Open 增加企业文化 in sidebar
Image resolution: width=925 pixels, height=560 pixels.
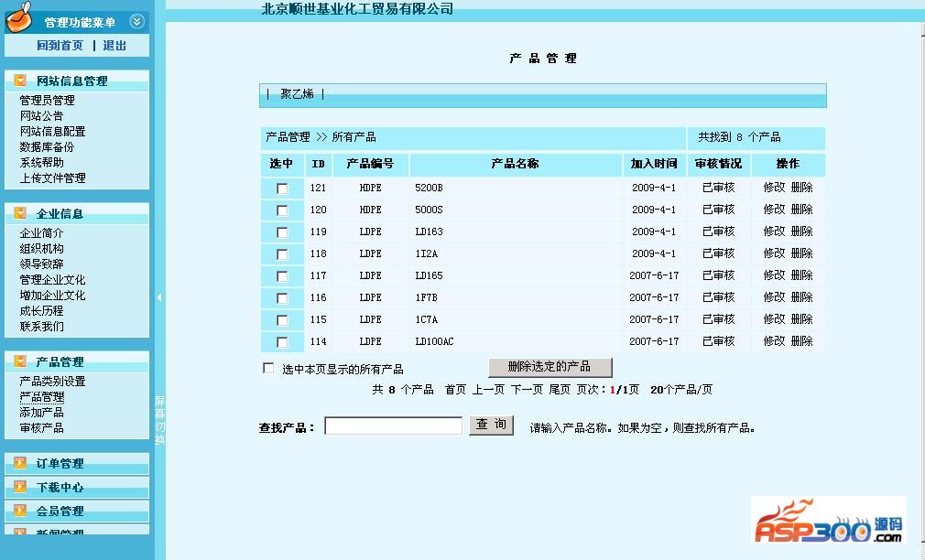pos(52,295)
